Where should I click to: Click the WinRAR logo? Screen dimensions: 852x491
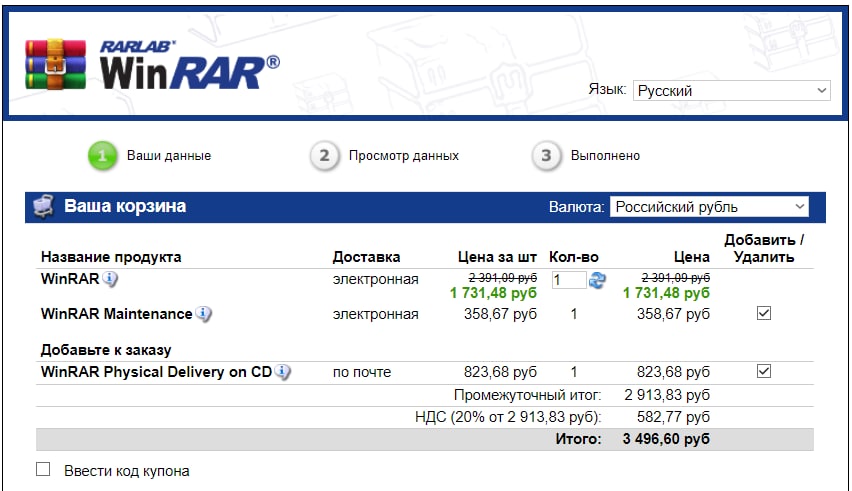[x=152, y=64]
